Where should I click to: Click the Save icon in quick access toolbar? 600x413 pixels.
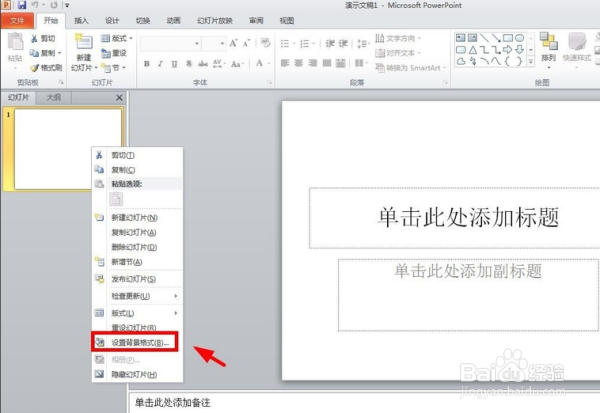pyautogui.click(x=22, y=5)
